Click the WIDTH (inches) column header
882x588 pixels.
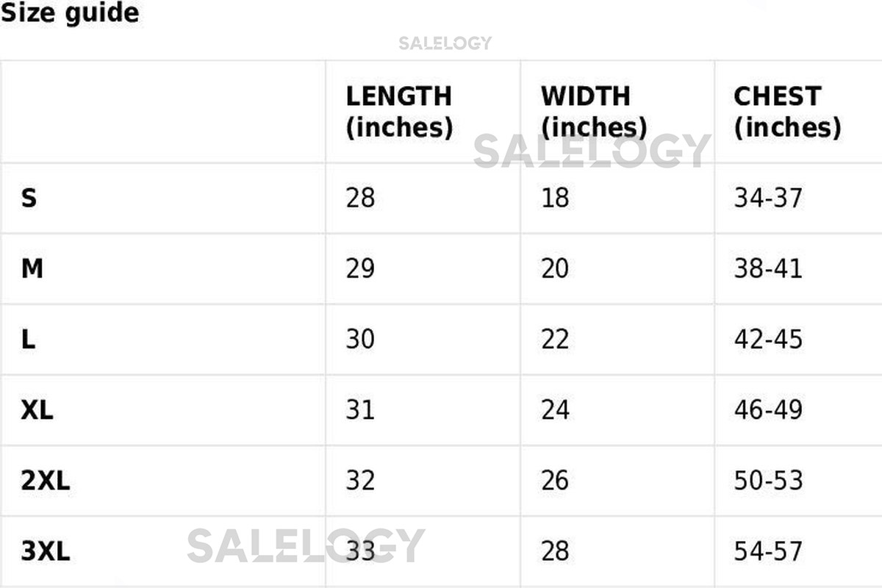[594, 112]
